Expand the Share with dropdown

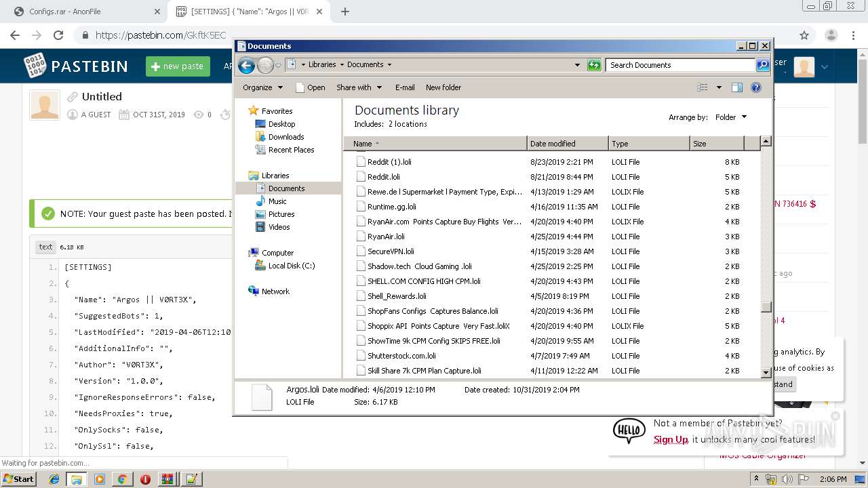click(359, 87)
